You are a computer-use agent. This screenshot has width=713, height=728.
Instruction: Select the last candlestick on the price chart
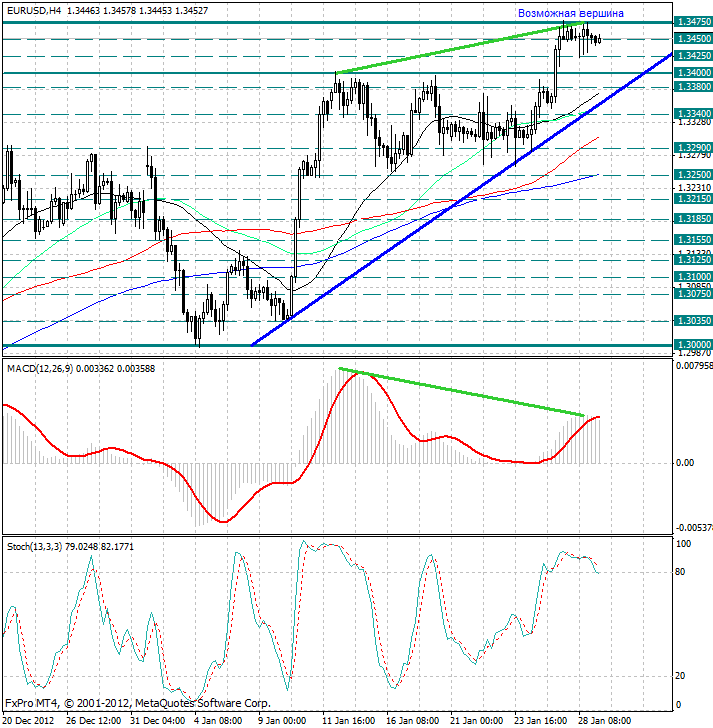pos(600,39)
